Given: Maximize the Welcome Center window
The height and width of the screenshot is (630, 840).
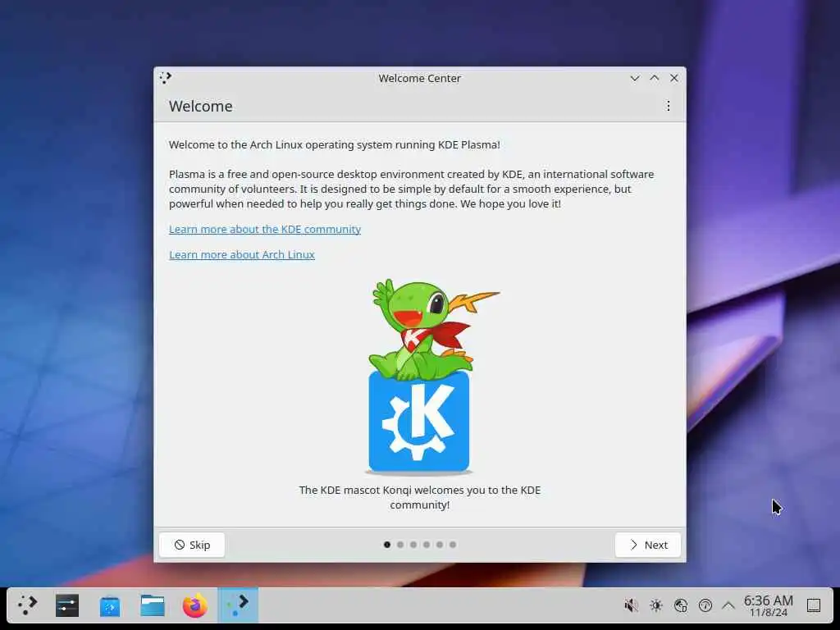Looking at the screenshot, I should tap(654, 78).
